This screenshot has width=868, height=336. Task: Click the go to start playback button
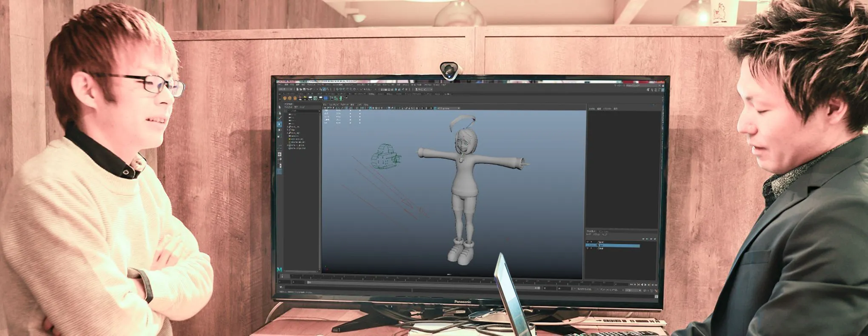[x=632, y=285]
